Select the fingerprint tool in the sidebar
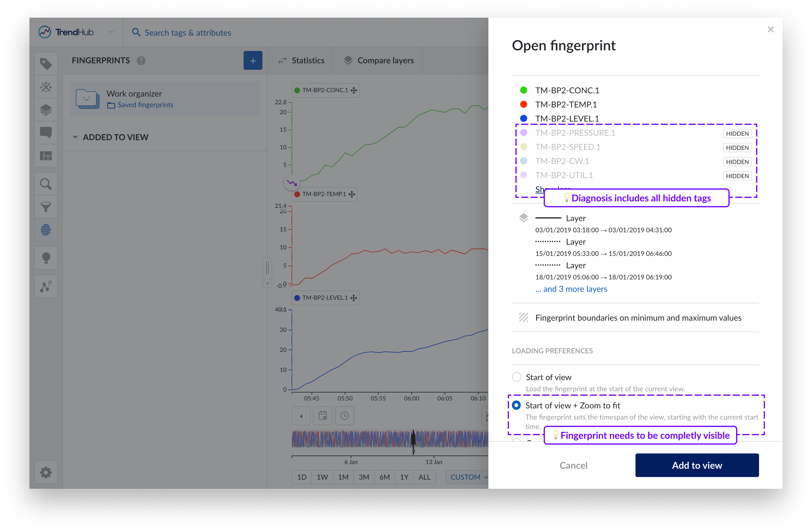 (46, 230)
